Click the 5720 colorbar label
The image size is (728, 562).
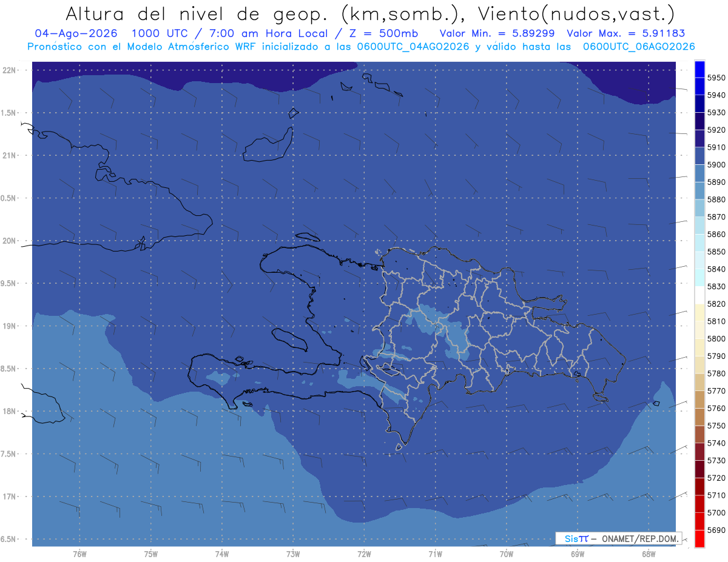[x=716, y=478]
